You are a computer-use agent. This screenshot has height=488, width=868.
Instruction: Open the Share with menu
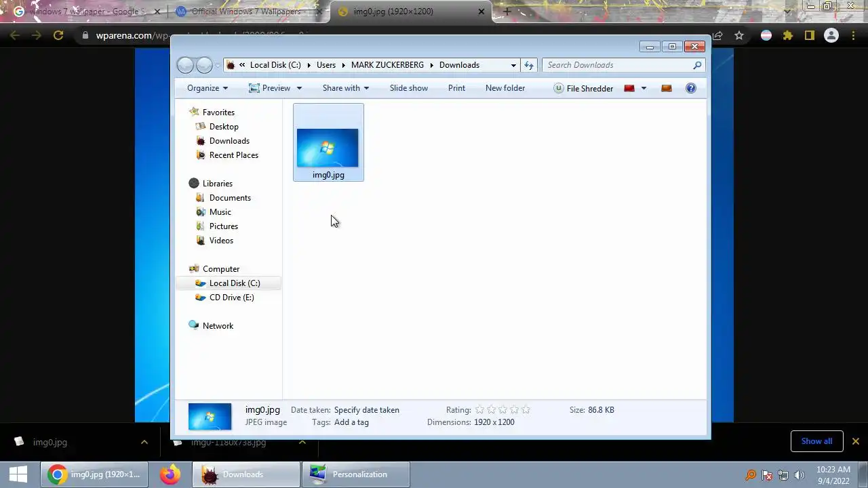(346, 88)
